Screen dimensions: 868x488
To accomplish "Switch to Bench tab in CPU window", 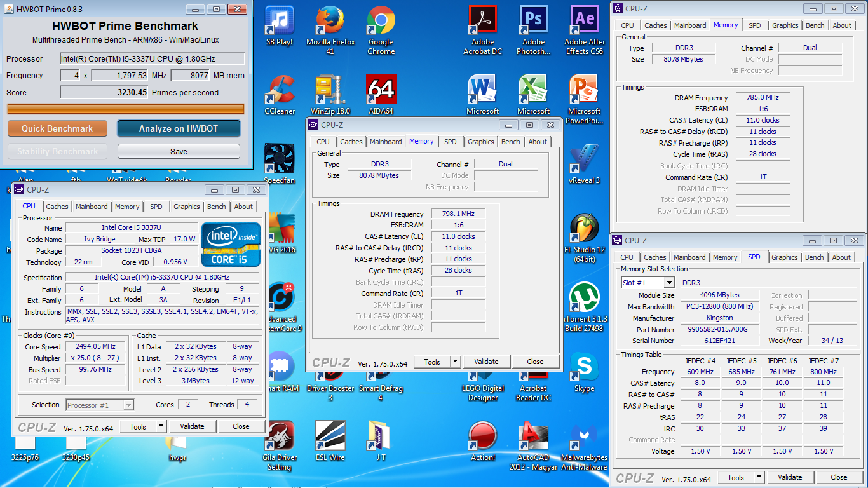I will coord(217,207).
